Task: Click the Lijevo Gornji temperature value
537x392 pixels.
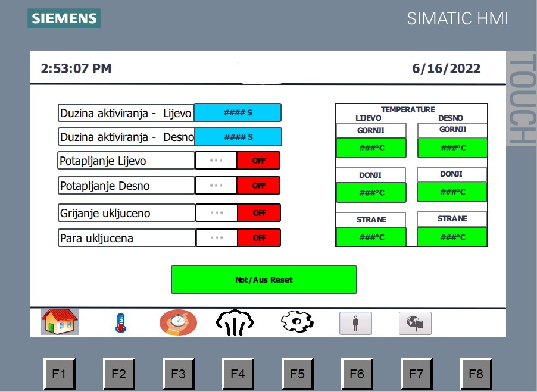Action: [x=371, y=148]
